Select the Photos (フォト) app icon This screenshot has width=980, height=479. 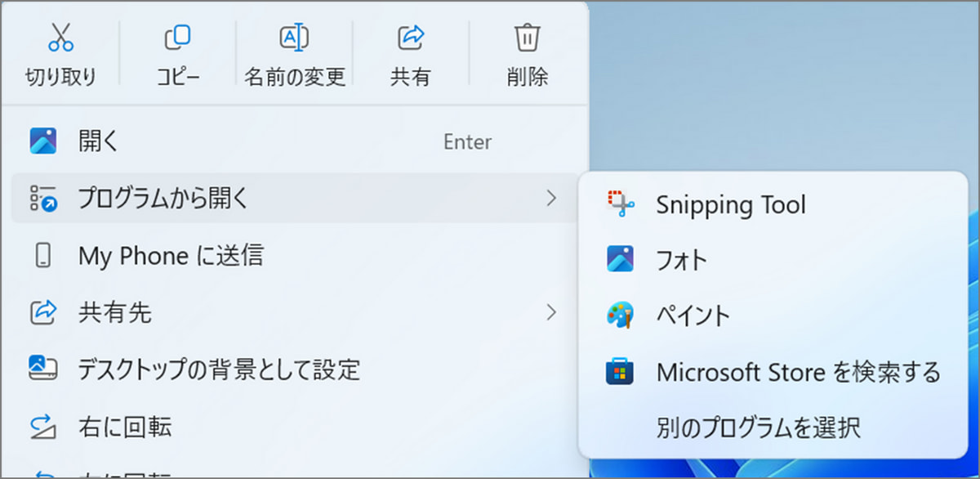621,259
